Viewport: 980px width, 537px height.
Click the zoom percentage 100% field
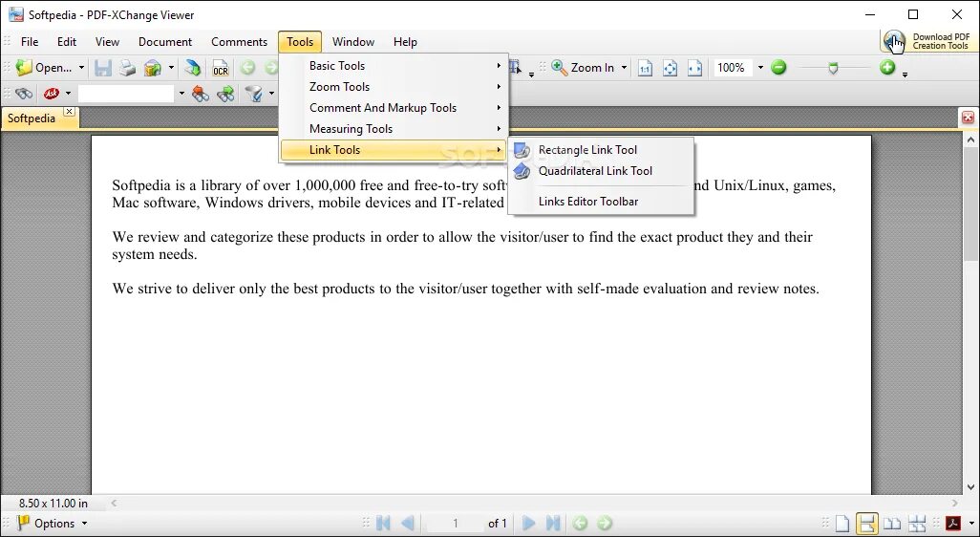(732, 68)
